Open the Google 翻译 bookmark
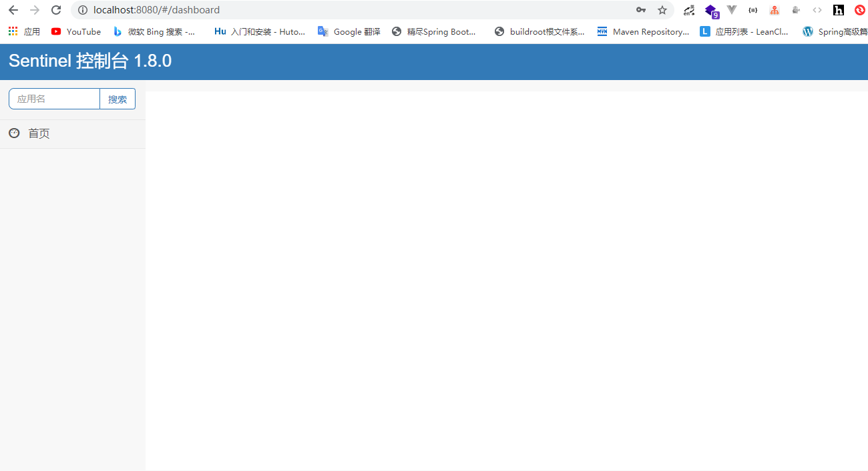Image resolution: width=868 pixels, height=471 pixels. (x=349, y=31)
